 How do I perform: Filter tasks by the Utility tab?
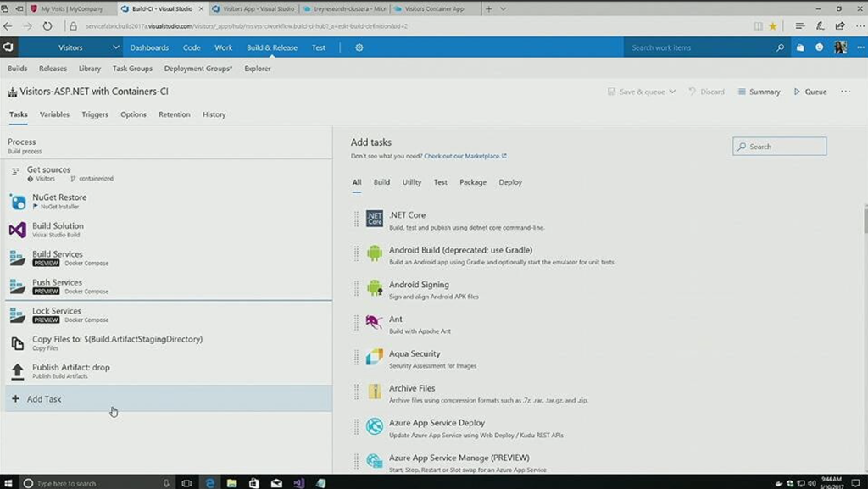pyautogui.click(x=412, y=182)
